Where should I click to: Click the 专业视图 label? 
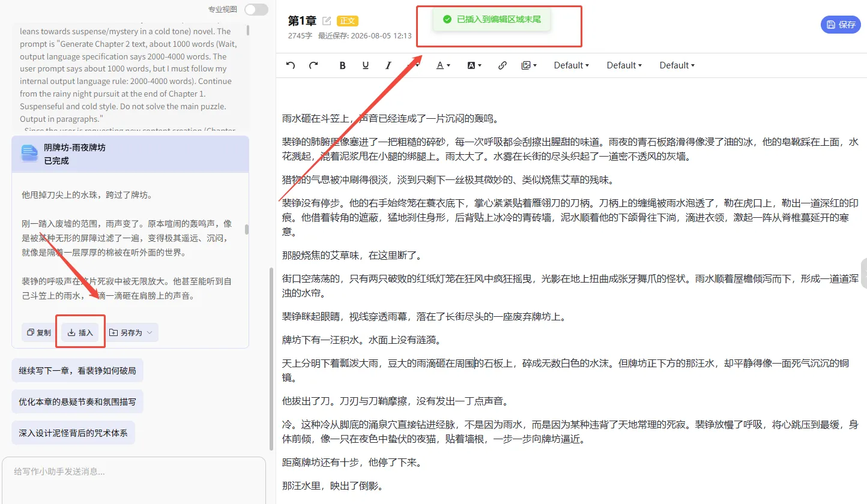[x=223, y=9]
